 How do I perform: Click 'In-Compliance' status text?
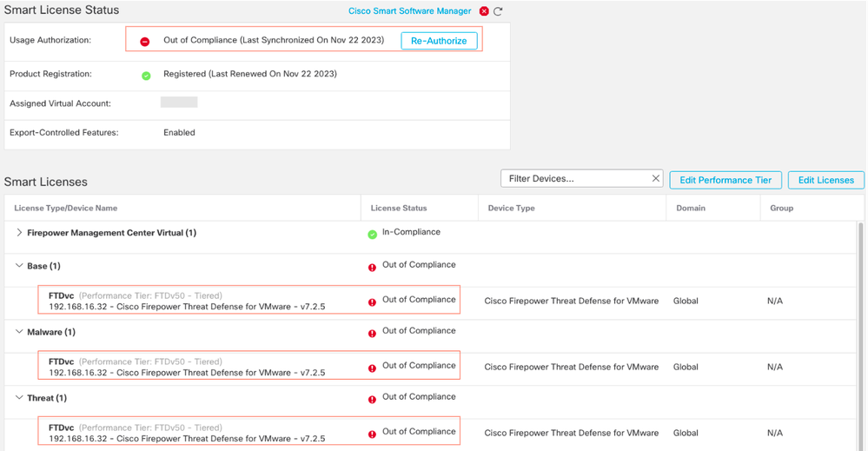(x=411, y=232)
